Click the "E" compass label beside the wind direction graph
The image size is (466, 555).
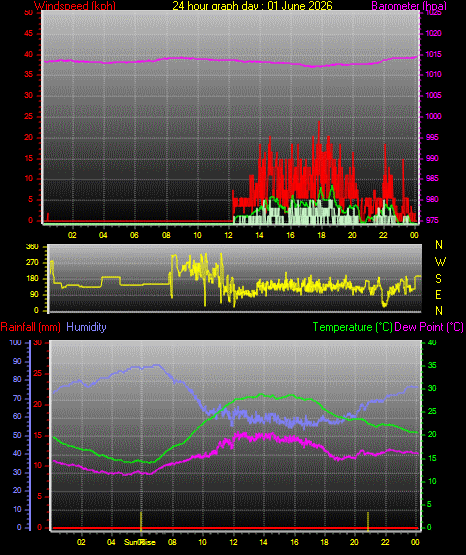point(438,294)
